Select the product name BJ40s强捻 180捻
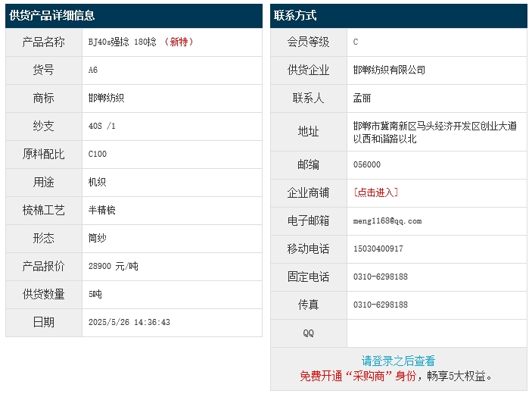Screen dimensions: 532x397 point(122,42)
